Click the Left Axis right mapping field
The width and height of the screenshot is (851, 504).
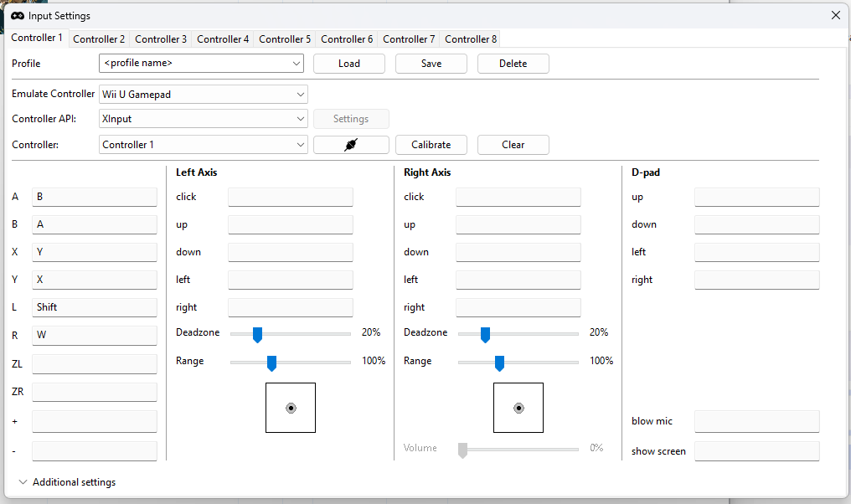[x=291, y=307]
